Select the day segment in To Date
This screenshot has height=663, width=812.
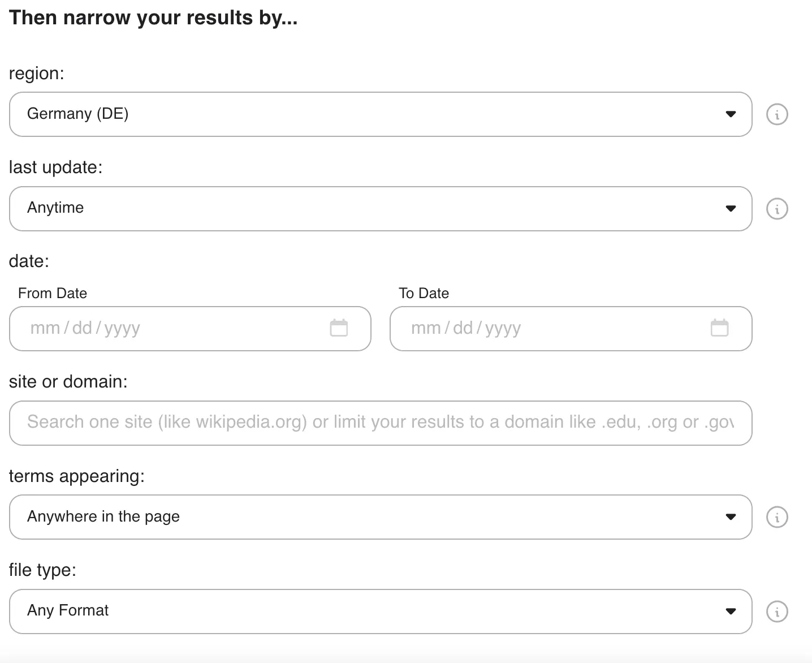[463, 328]
